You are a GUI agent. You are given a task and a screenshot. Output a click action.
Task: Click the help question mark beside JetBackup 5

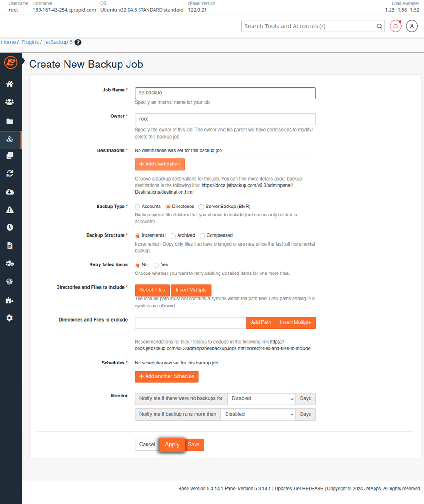click(78, 42)
